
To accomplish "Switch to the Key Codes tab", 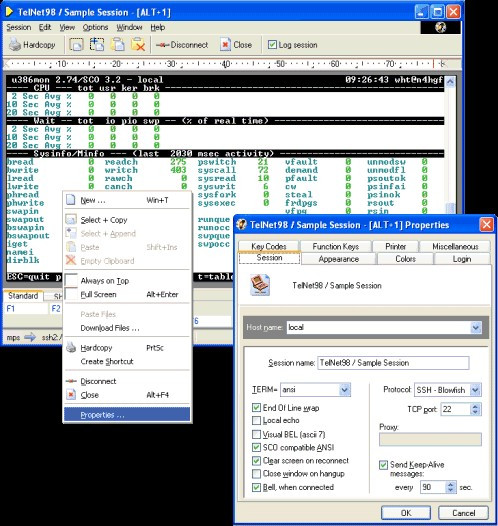I will point(269,246).
